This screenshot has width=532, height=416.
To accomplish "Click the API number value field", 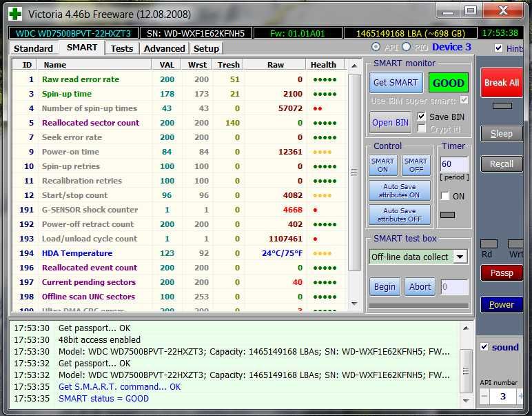I will (x=502, y=396).
